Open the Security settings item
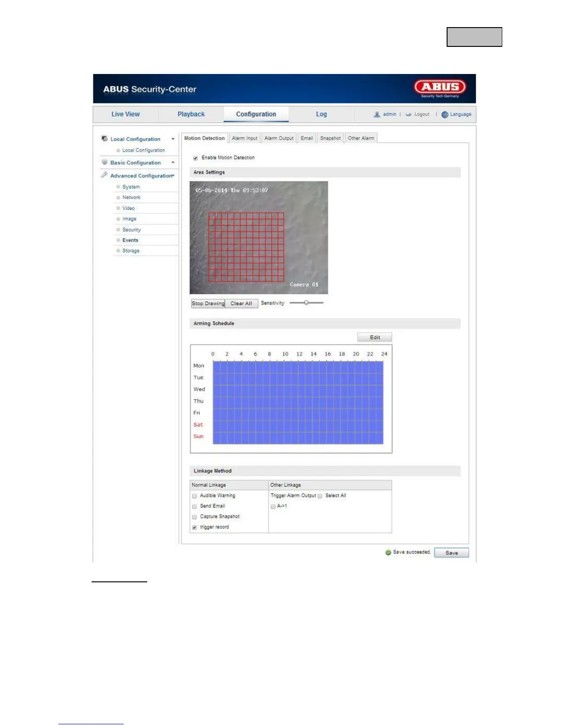This screenshot has width=563, height=728. pyautogui.click(x=132, y=230)
